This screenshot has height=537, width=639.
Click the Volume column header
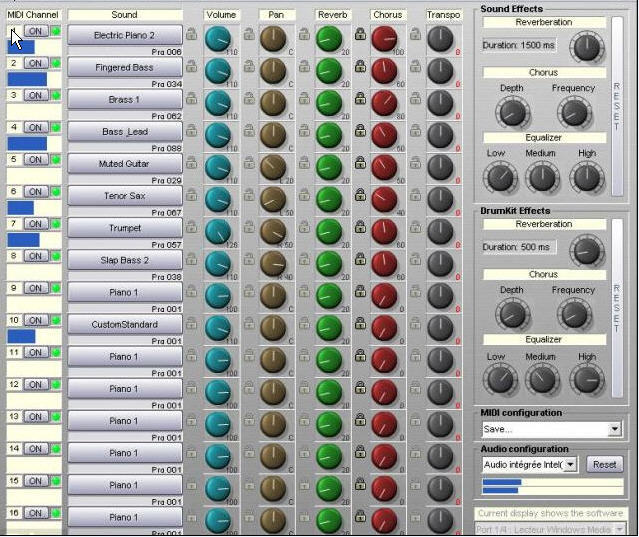221,15
